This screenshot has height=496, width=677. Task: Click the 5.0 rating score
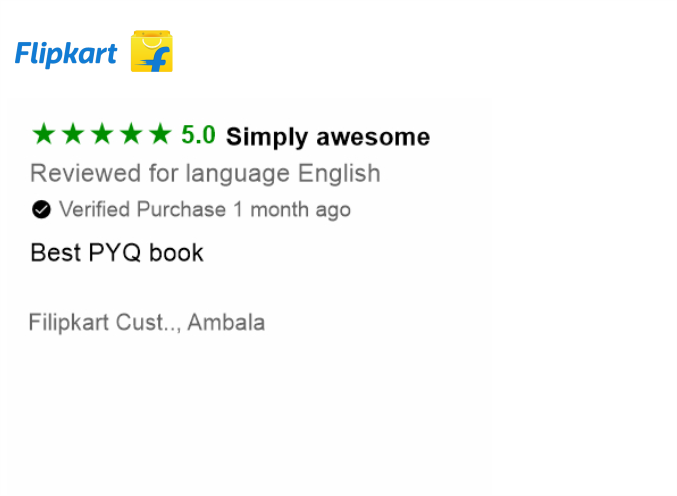[x=198, y=135]
